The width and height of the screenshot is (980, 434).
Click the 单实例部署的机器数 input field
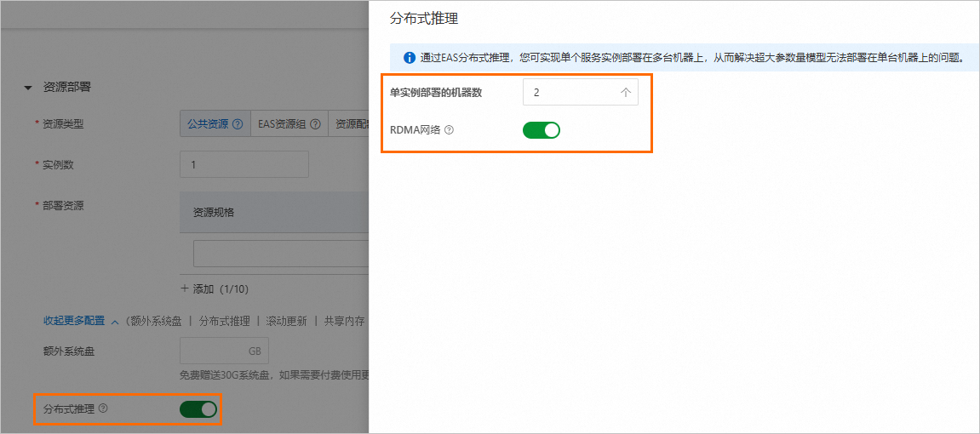tap(581, 92)
